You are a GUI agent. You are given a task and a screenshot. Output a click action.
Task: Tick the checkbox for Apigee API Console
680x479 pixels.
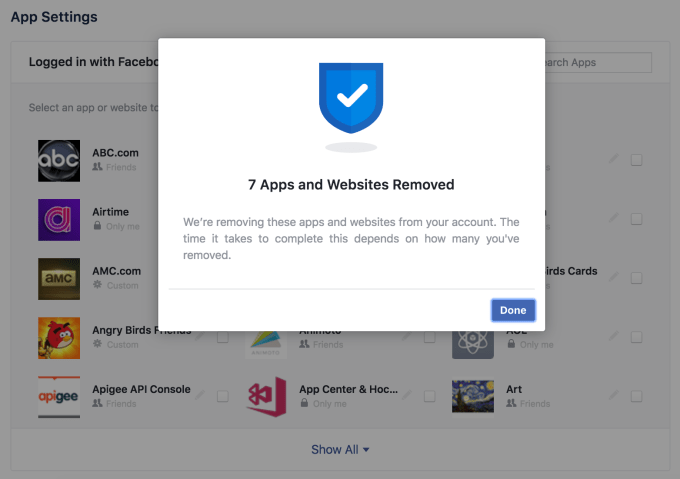(x=222, y=396)
